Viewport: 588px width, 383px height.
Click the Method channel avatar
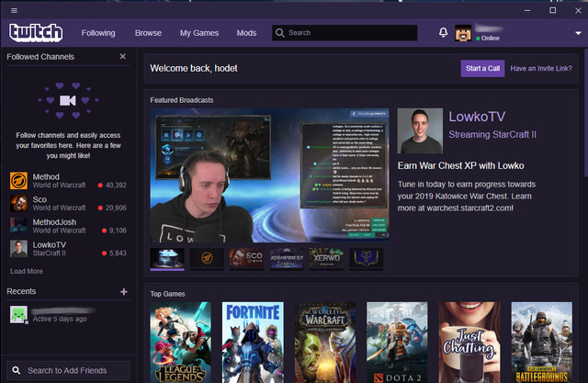pos(18,181)
